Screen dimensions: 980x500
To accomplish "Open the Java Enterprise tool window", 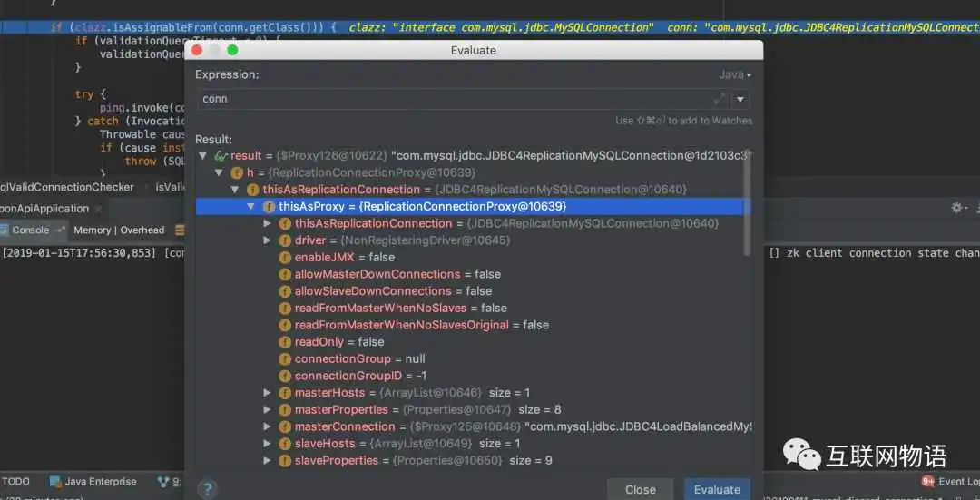I will [93, 481].
